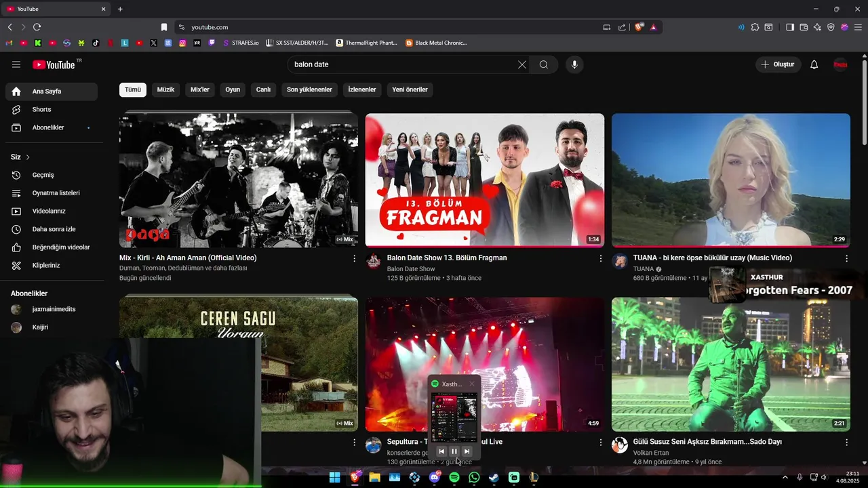868x488 pixels.
Task: Open the browser main menu icon
Action: point(858,27)
